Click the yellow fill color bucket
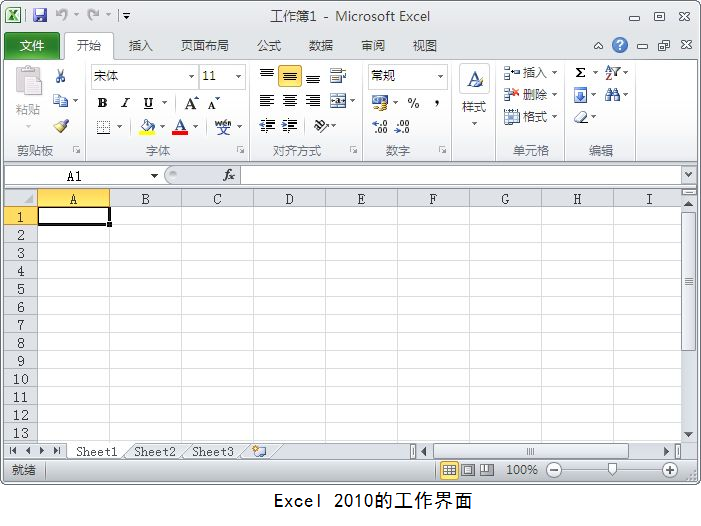The image size is (701, 526). pos(148,126)
